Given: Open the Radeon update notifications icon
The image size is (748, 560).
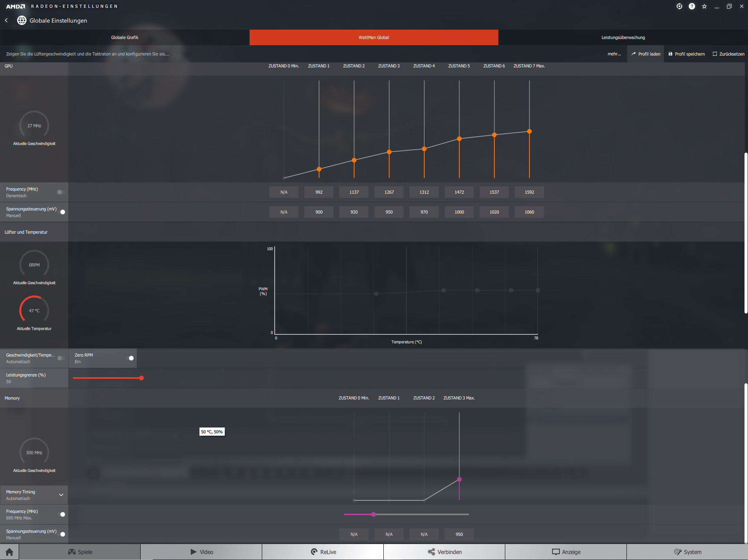Looking at the screenshot, I should pyautogui.click(x=679, y=6).
